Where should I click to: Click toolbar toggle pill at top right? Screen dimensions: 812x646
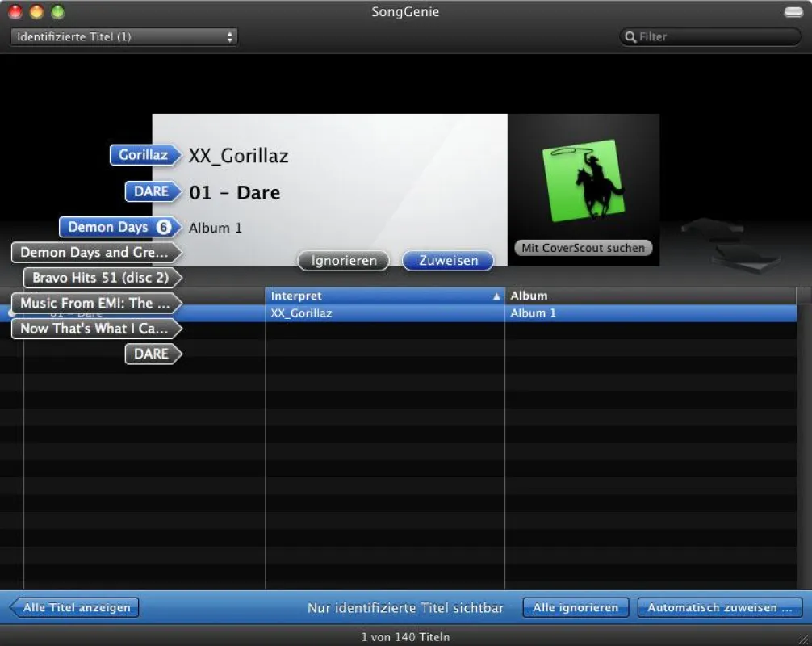tap(793, 12)
